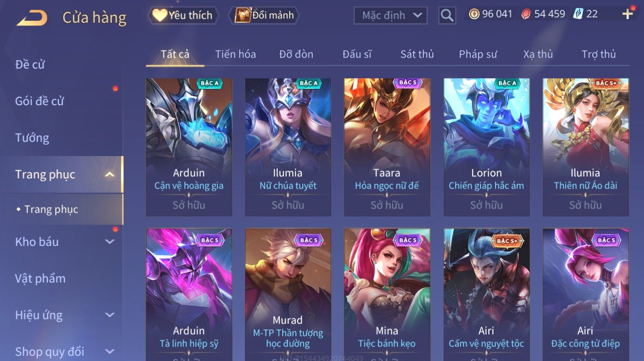Click the plus icon to add currency

tap(628, 14)
